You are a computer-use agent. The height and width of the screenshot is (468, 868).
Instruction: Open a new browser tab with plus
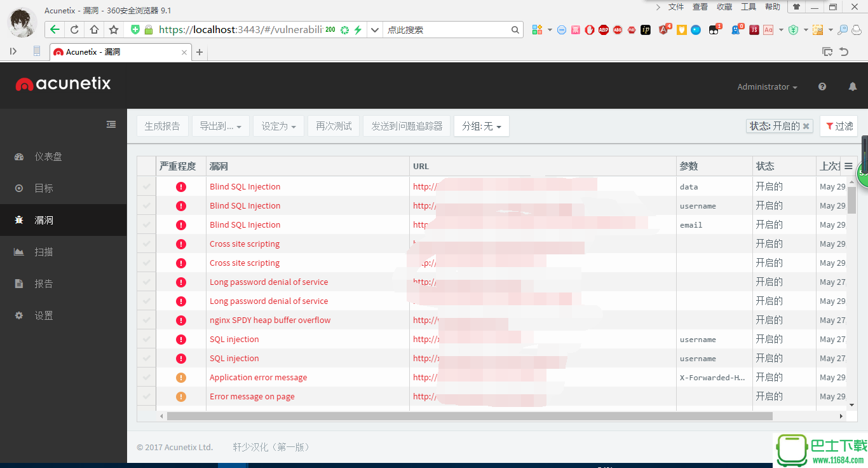[200, 52]
